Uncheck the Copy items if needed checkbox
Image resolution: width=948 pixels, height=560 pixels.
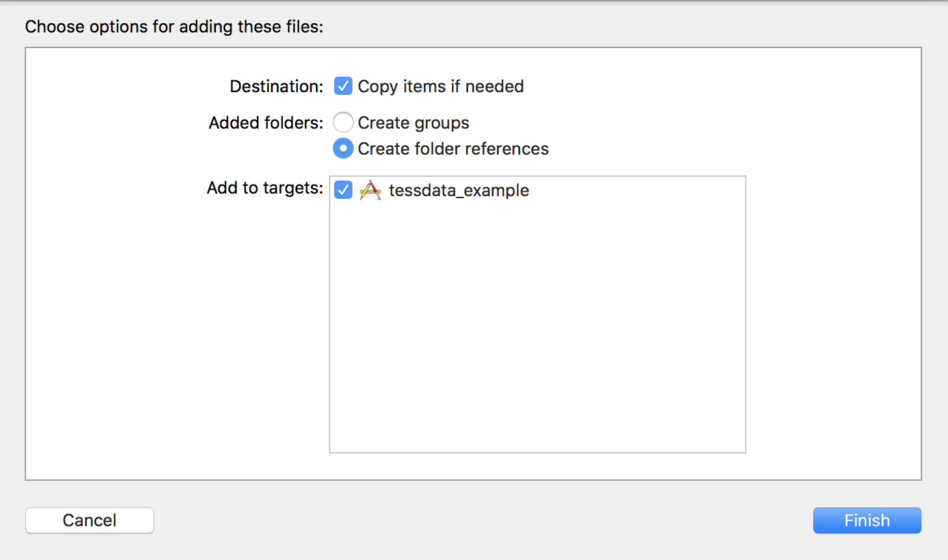point(343,86)
